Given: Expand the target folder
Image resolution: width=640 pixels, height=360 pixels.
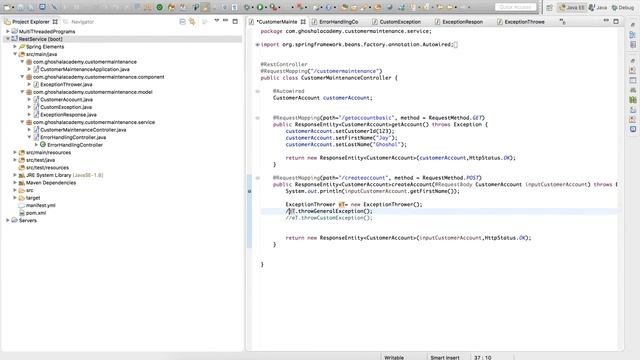Looking at the screenshot, I should tap(15, 198).
